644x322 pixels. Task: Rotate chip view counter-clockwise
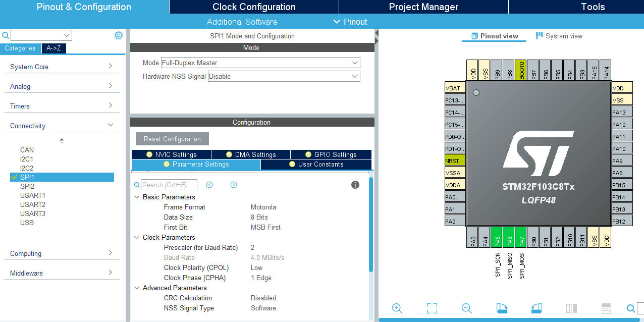click(536, 308)
